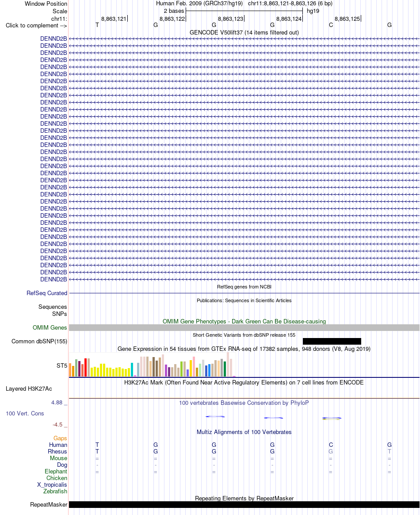This screenshot has height=515, width=420.
Task: Click the 'hg19' text beside the scale bar
Action: click(x=313, y=11)
